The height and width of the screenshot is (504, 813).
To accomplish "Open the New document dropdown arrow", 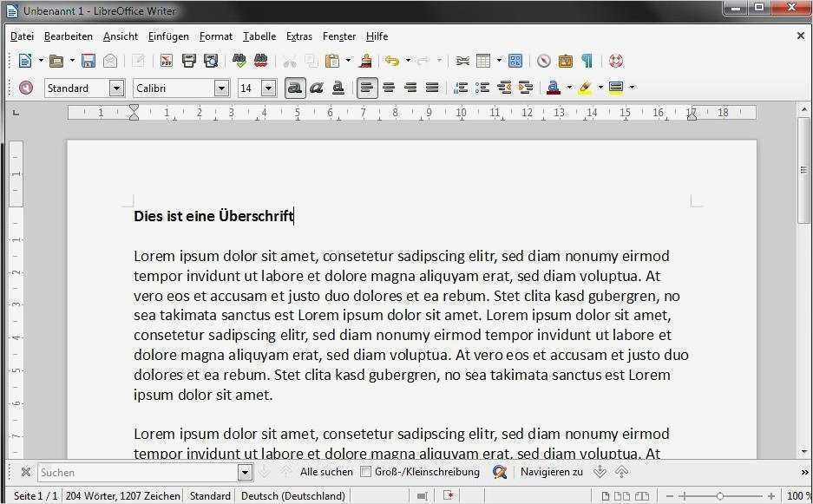I will pos(41,61).
